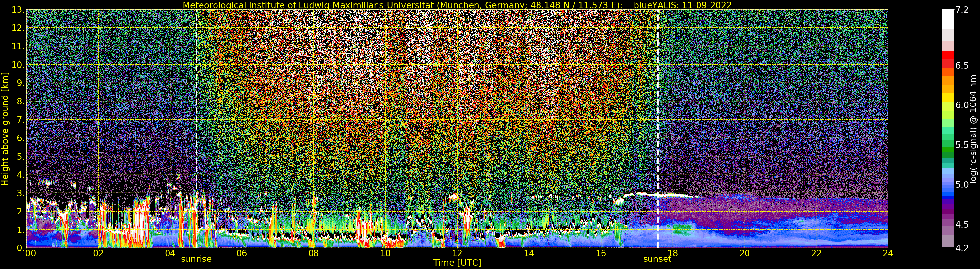Image resolution: width=980 pixels, height=269 pixels.
Task: Click height axis tick '9.'
Action: tap(21, 83)
